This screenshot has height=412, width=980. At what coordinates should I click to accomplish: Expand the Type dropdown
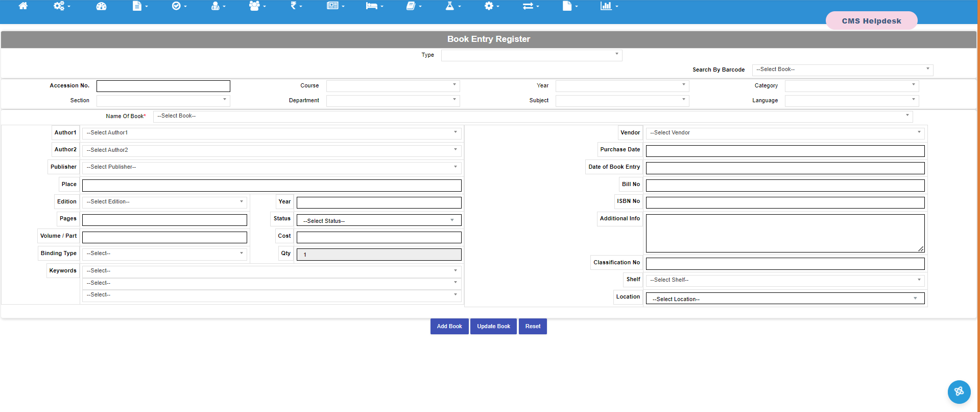531,55
